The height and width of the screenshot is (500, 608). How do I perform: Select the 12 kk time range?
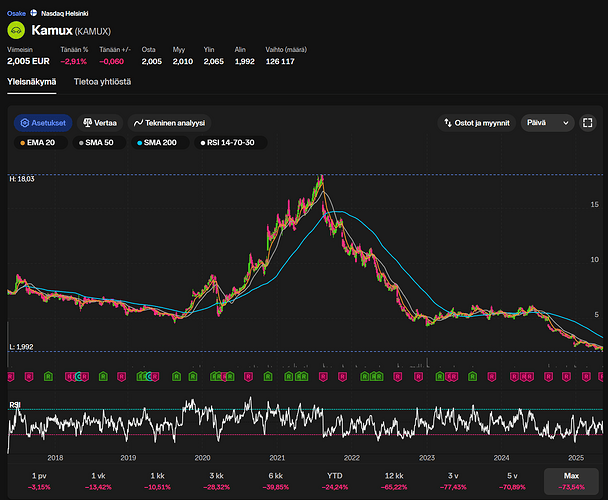pyautogui.click(x=394, y=481)
